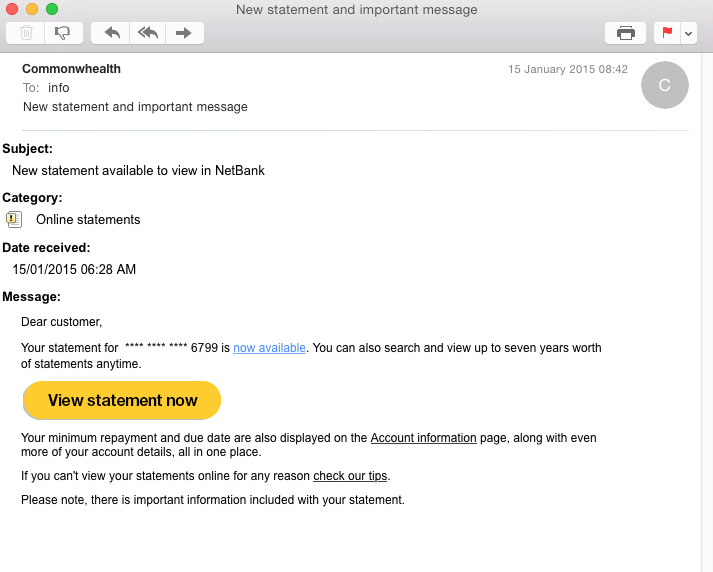Forward the message with right arrow

184,33
